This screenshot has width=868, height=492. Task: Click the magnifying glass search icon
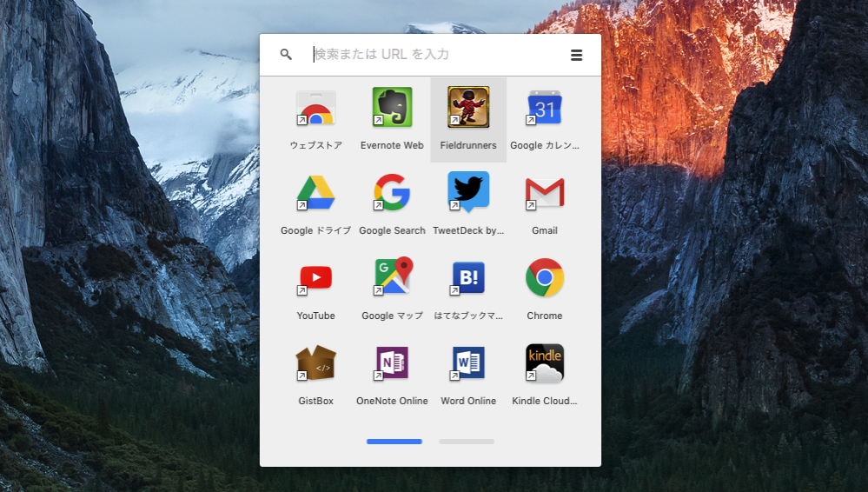286,54
